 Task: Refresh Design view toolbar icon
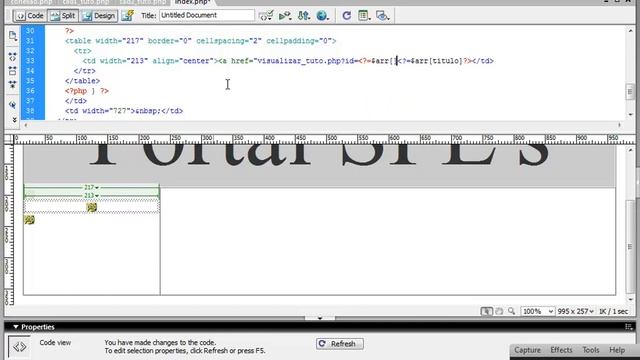click(x=347, y=16)
